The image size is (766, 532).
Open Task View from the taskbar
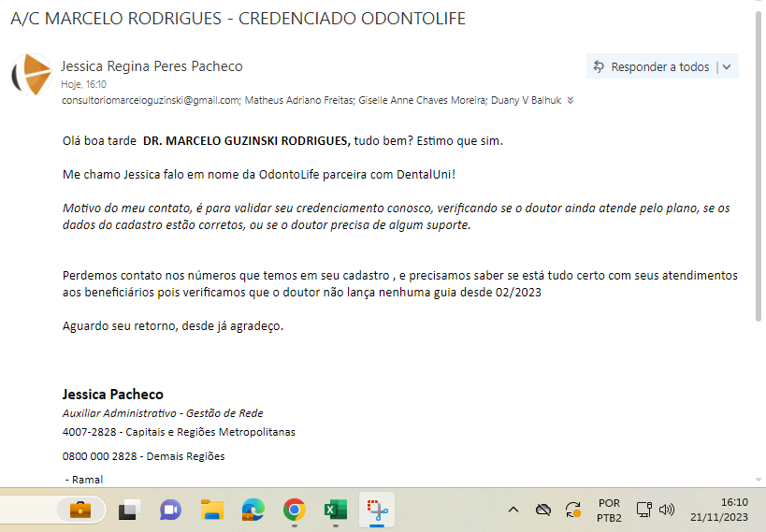[x=129, y=510]
